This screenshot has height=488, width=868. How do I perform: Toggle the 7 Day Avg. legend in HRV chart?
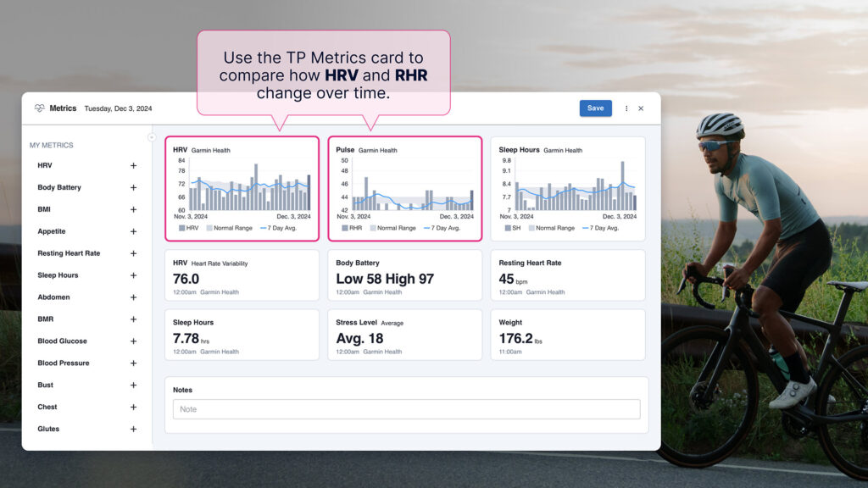click(279, 228)
